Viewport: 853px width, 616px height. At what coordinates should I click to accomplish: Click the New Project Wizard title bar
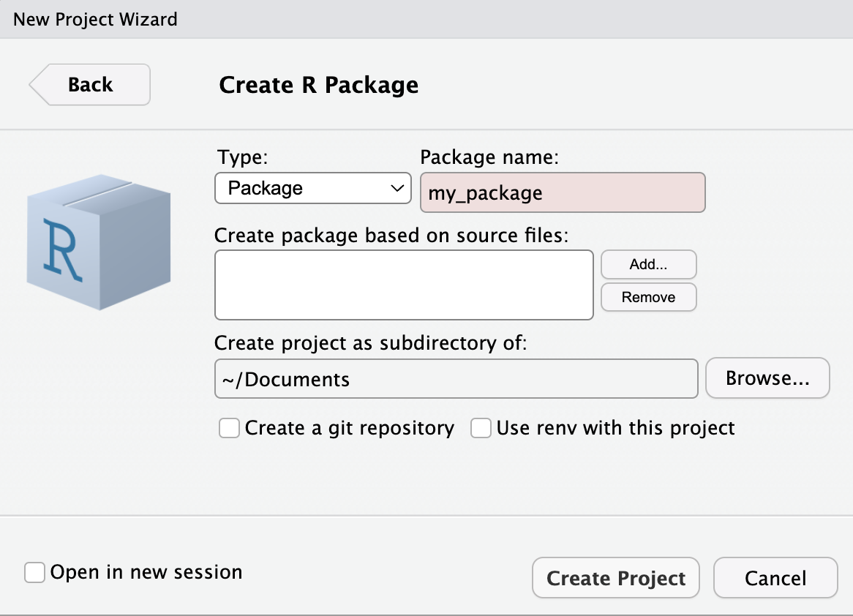coord(426,19)
